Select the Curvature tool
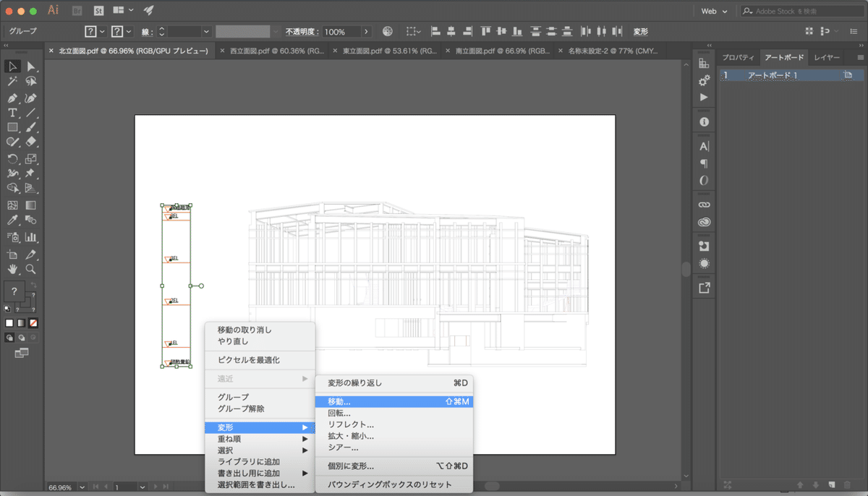Screen dimensions: 868x496 click(31, 98)
